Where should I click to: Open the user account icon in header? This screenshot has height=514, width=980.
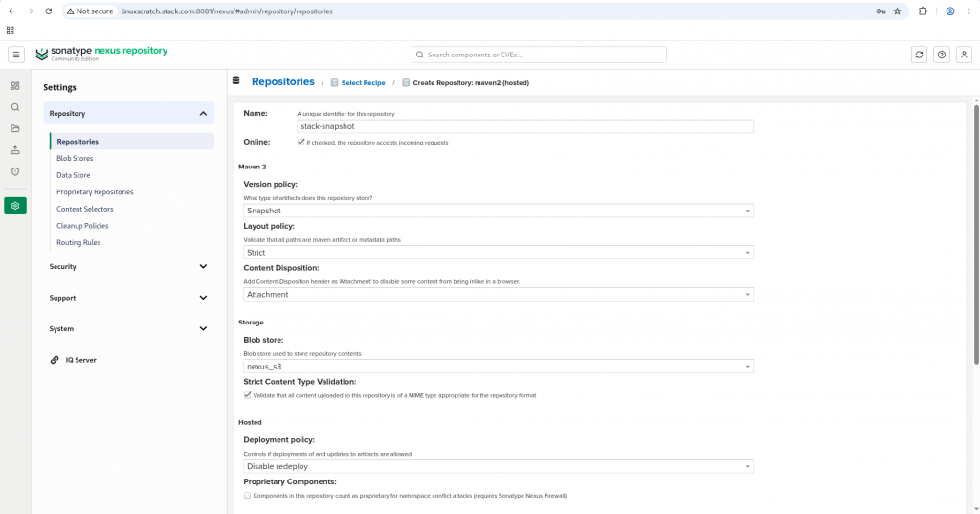pyautogui.click(x=964, y=55)
